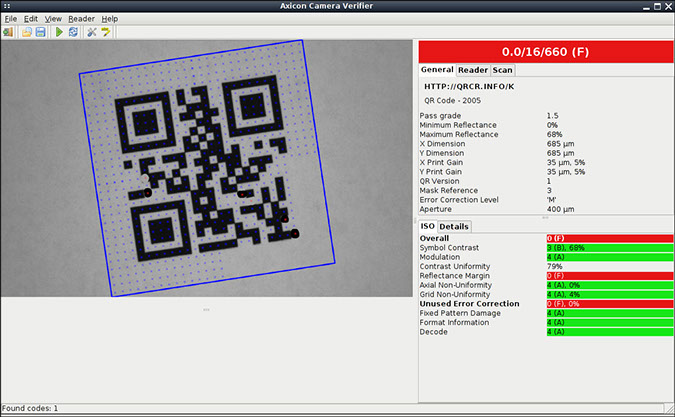
Task: Open the Edit menu
Action: [x=31, y=19]
